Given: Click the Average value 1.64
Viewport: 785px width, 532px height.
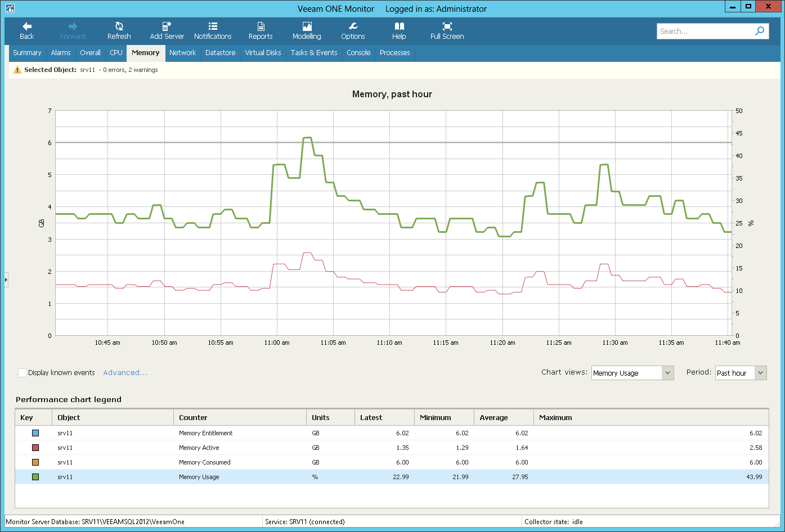Looking at the screenshot, I should (x=522, y=448).
